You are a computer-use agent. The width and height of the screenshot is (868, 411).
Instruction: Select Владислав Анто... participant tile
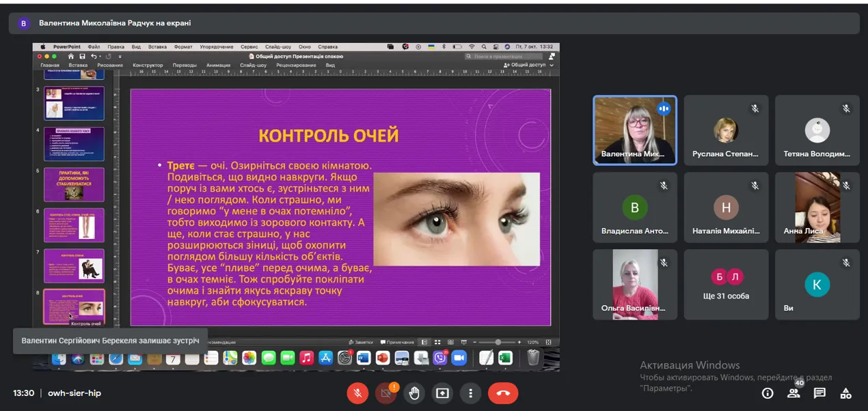[x=635, y=207]
